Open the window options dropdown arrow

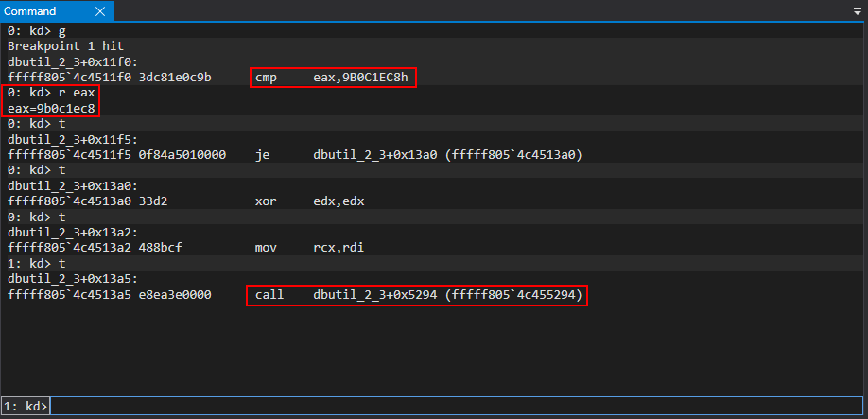pyautogui.click(x=857, y=11)
